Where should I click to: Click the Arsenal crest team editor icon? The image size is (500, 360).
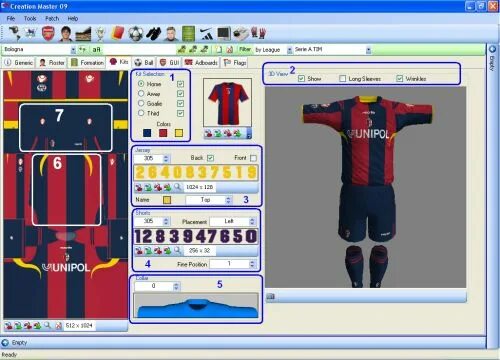pos(48,34)
